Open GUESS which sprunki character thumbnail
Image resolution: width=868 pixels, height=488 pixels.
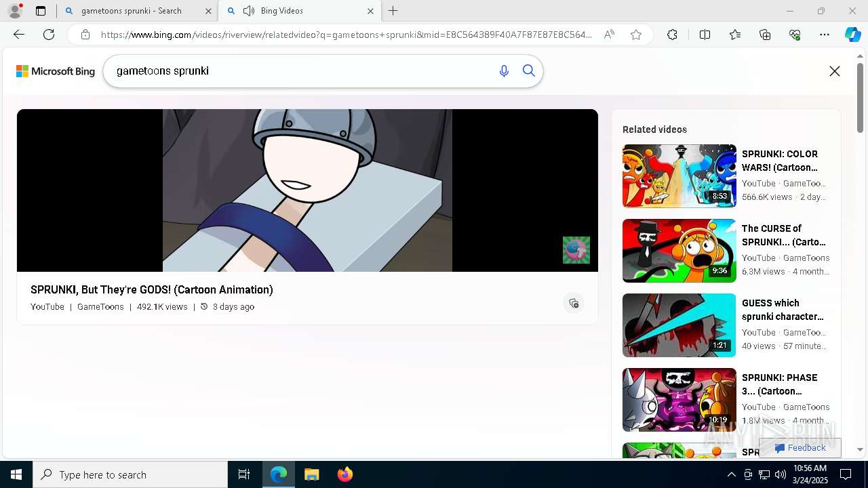(x=679, y=325)
